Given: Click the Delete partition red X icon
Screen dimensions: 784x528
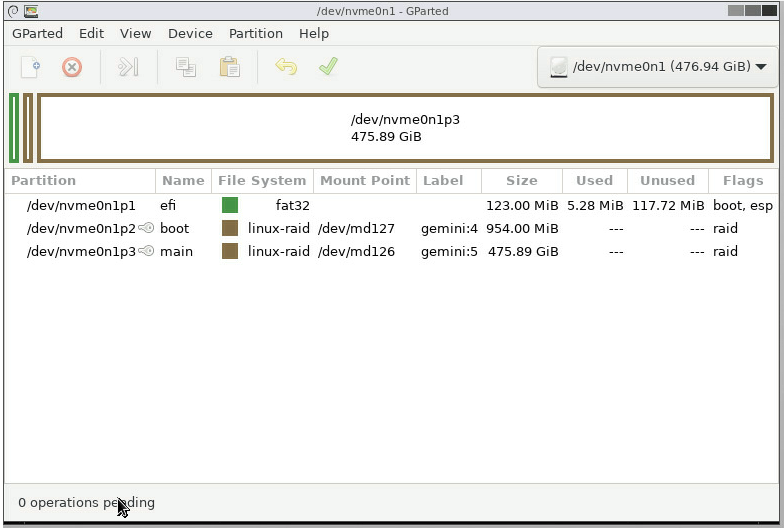Looking at the screenshot, I should [72, 67].
